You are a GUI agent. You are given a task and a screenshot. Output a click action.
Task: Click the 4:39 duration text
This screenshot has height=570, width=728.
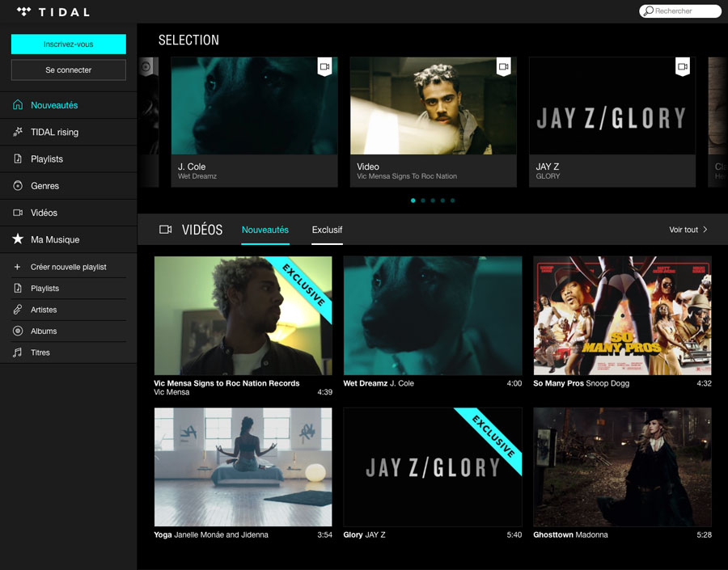point(324,392)
